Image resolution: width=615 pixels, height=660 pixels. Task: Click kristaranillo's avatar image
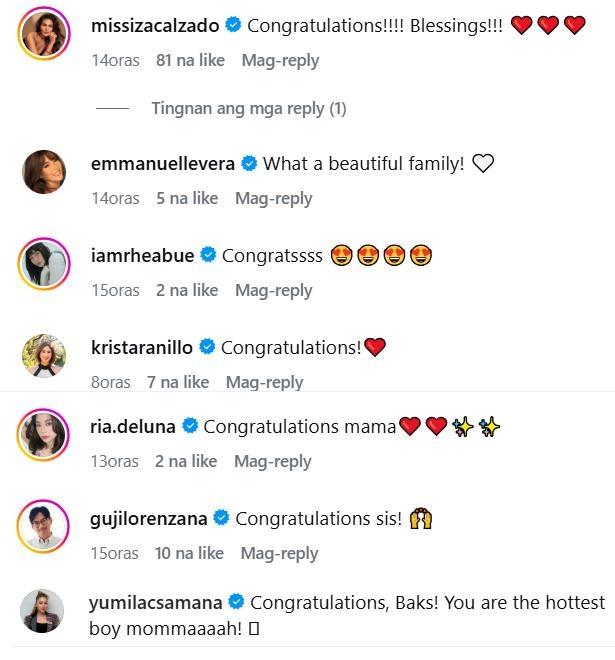coord(45,355)
